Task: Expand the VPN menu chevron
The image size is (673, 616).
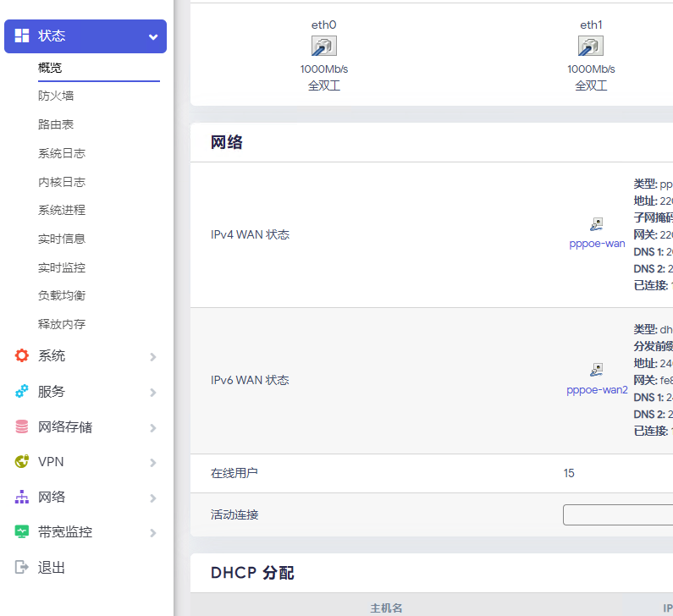Action: tap(152, 463)
